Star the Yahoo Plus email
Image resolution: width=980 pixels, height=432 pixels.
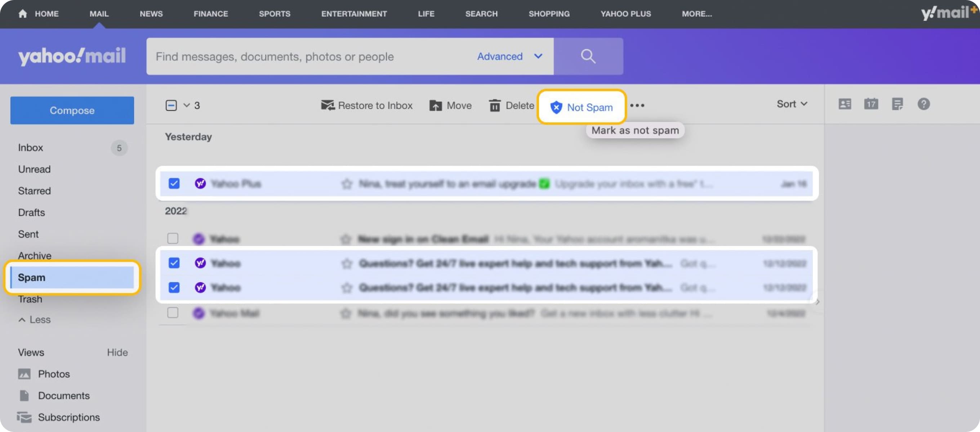(347, 184)
